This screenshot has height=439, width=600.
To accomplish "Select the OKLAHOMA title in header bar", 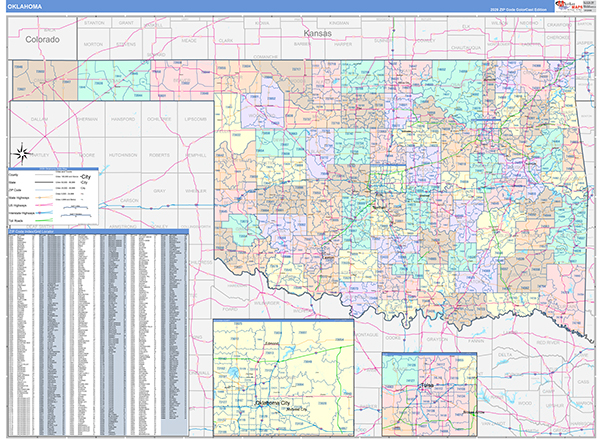I will pyautogui.click(x=25, y=6).
